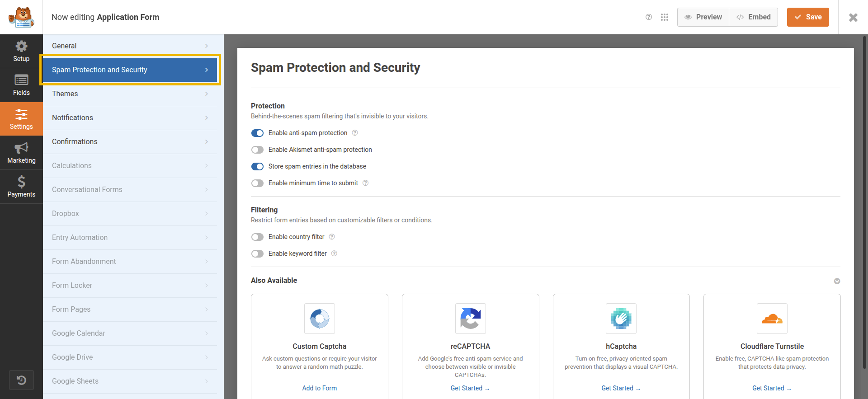Screen dimensions: 868x399
Task: Toggle Store spam entries in database
Action: click(257, 166)
